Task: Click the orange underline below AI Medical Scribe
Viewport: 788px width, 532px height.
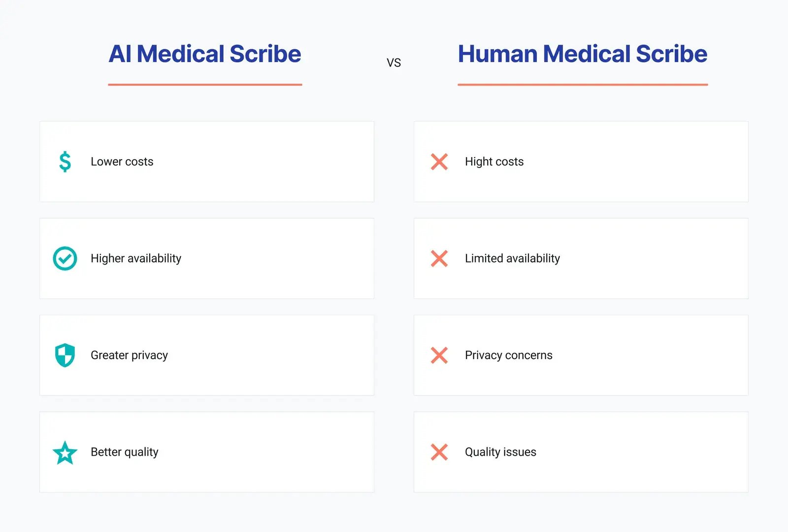Action: [205, 85]
